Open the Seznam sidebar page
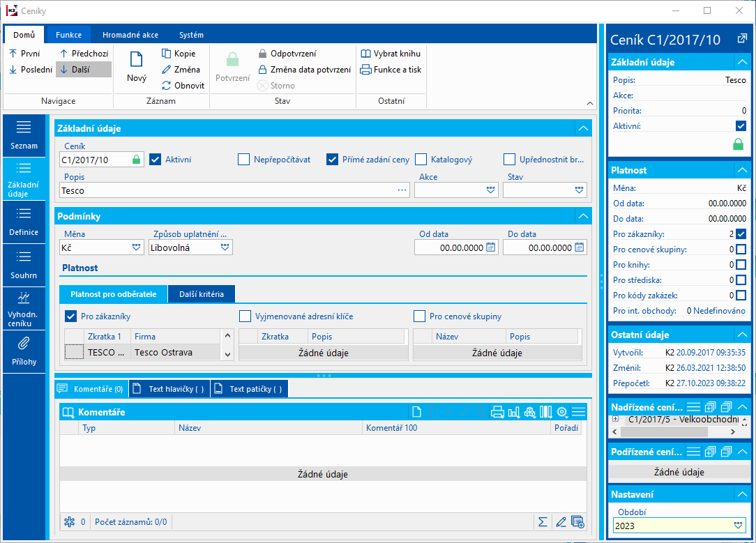 tap(24, 135)
